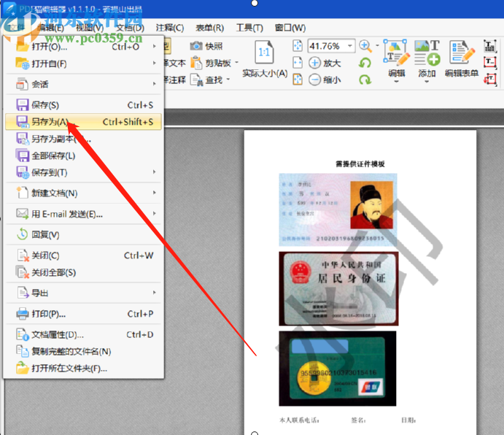Image resolution: width=504 pixels, height=435 pixels.
Task: Click the magnifier zoom tool icon
Action: (x=365, y=46)
